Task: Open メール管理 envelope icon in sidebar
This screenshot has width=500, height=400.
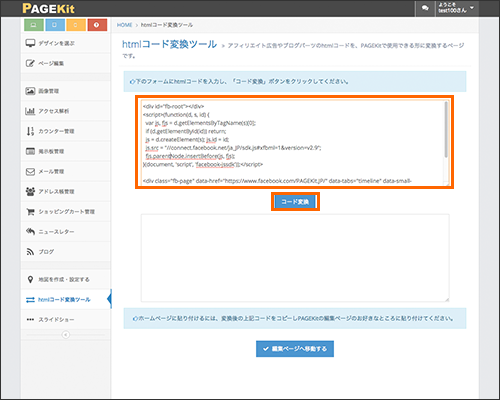Action: [x=30, y=171]
